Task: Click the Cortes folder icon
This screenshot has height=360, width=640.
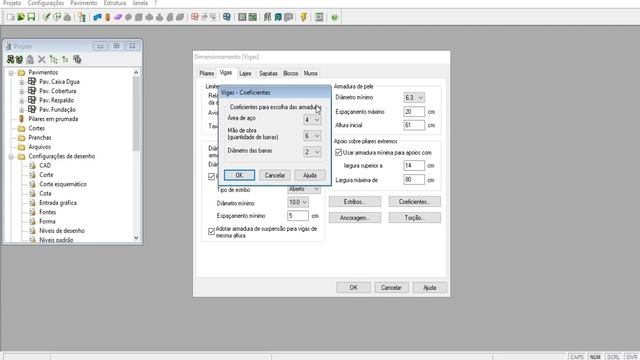Action: tap(22, 128)
